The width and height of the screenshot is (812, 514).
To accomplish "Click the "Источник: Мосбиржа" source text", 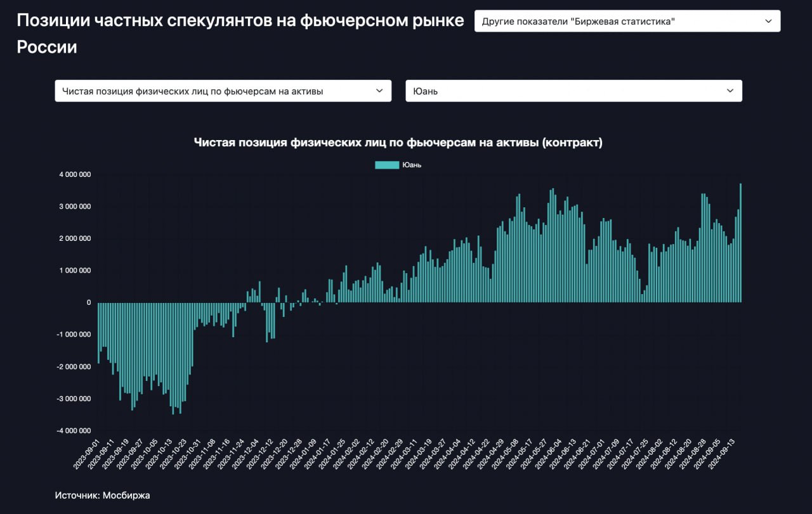I will pos(102,495).
